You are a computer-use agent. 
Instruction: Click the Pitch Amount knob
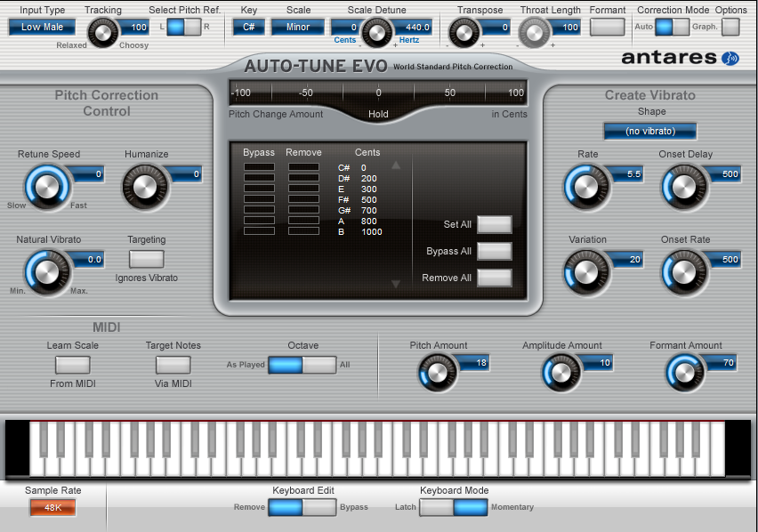click(438, 373)
